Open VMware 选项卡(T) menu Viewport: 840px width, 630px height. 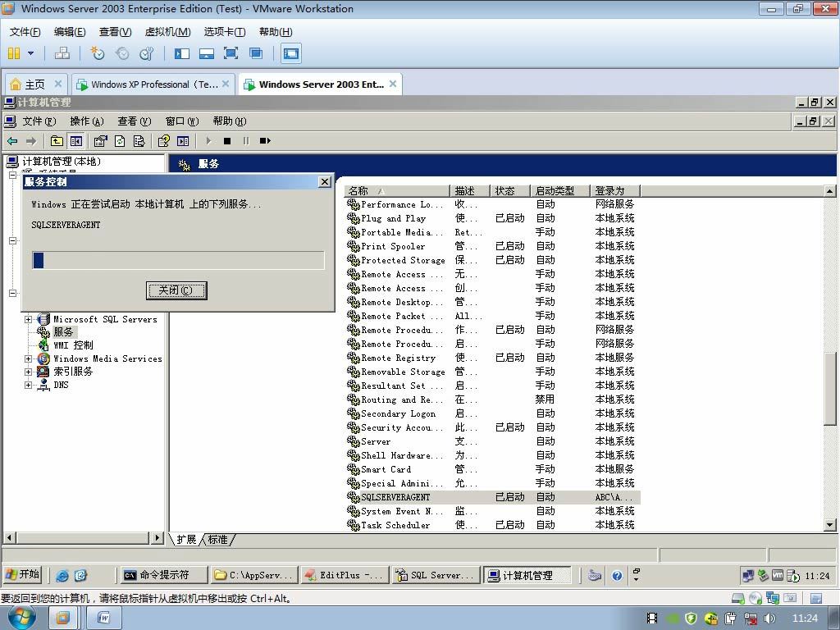[x=225, y=32]
